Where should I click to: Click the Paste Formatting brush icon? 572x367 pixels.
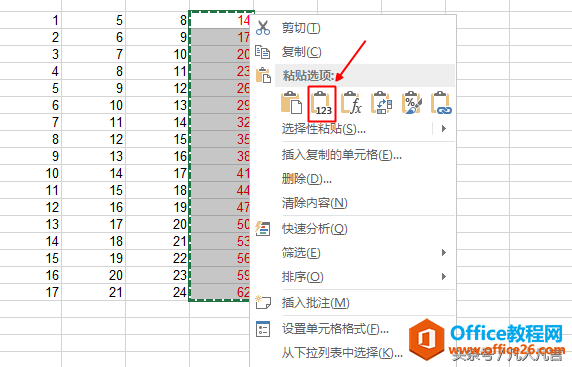(411, 103)
